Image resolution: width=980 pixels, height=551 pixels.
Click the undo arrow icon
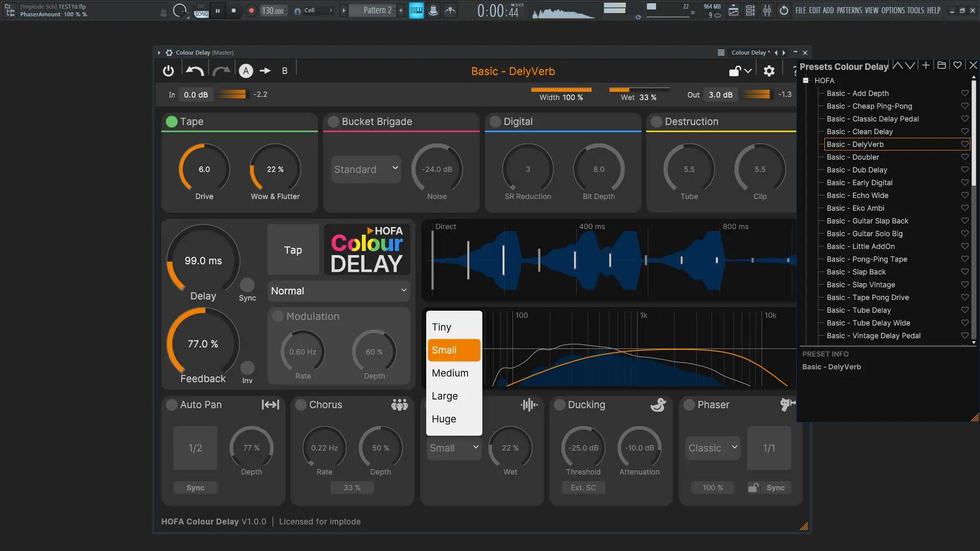click(x=194, y=71)
